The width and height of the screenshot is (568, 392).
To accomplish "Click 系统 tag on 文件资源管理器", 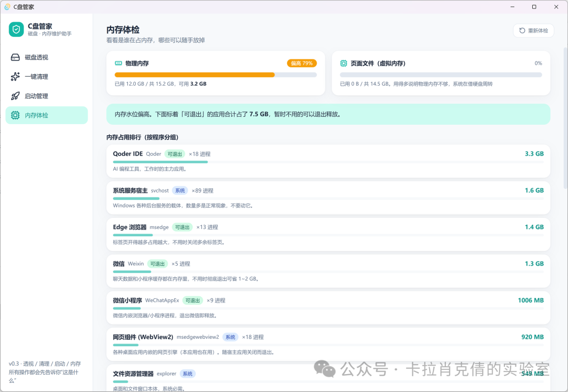I will tap(188, 374).
